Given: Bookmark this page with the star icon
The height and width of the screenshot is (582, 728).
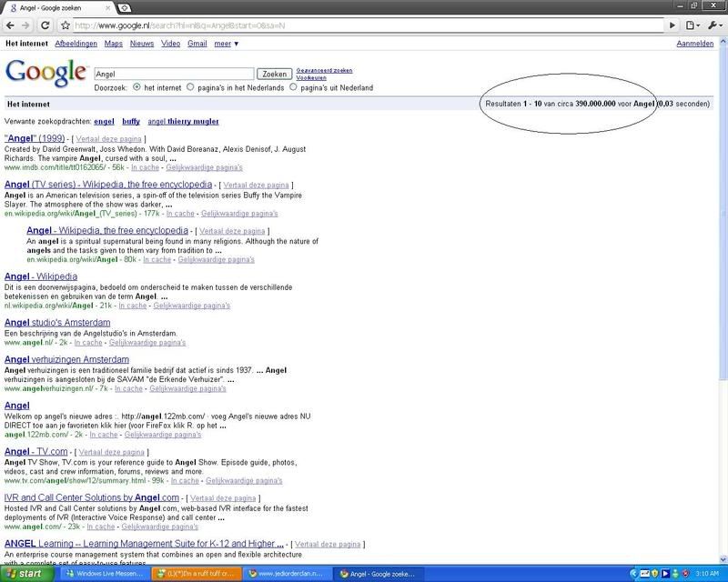Looking at the screenshot, I should pos(66,25).
